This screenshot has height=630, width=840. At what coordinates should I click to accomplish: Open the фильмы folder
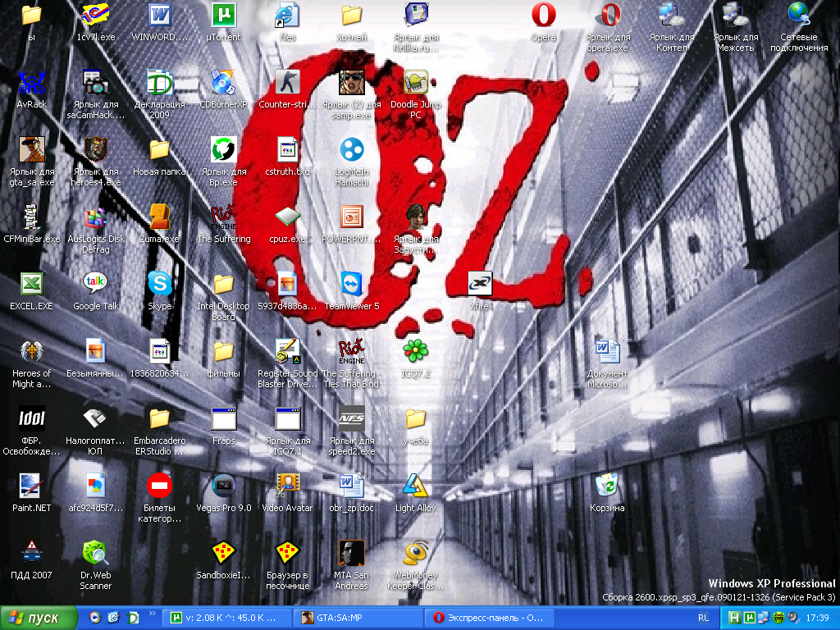(223, 358)
